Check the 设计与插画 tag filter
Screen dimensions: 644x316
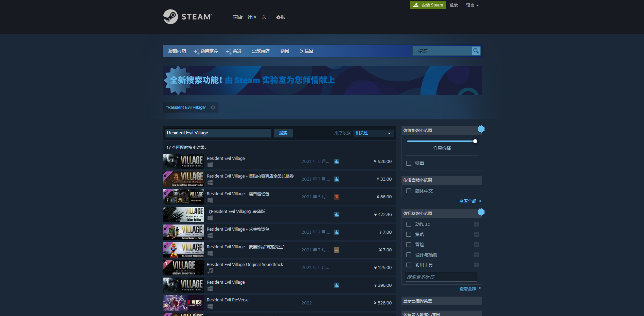[x=409, y=255]
